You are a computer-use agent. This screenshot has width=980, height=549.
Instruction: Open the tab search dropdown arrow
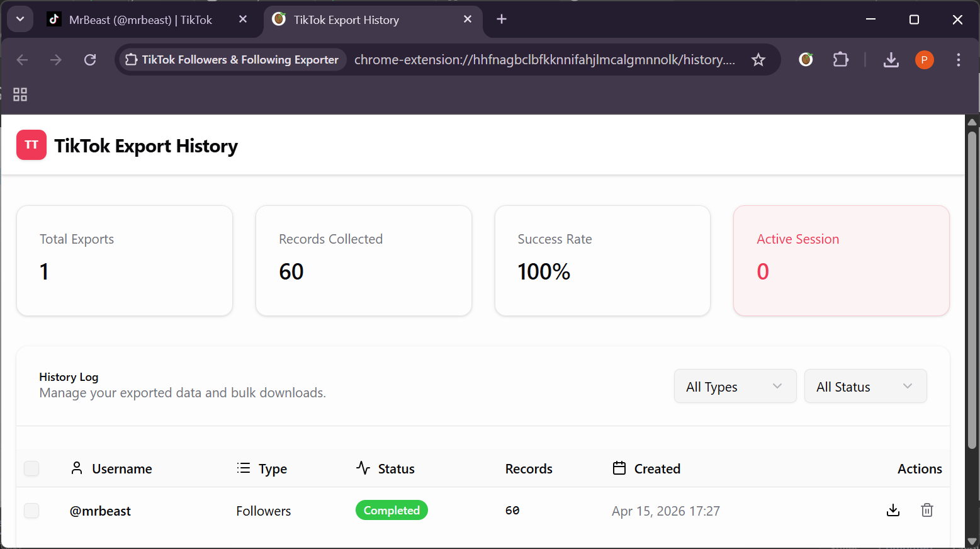point(20,20)
